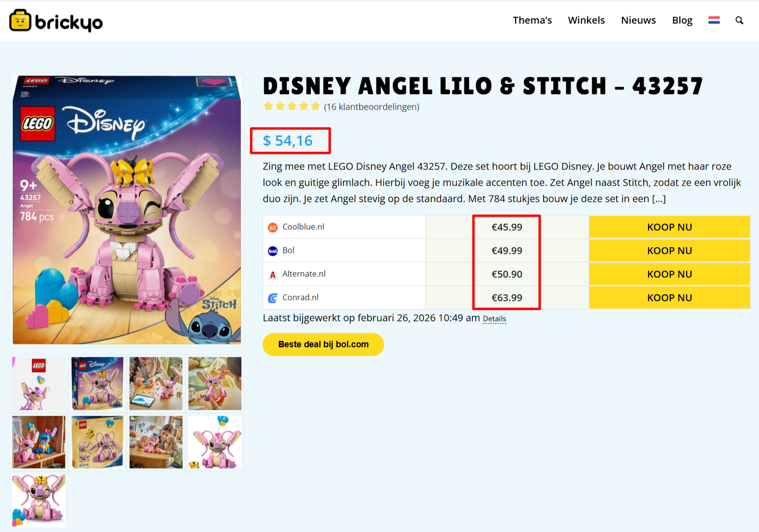This screenshot has width=759, height=532.
Task: Click the Beste deal bij bol.com button
Action: point(323,344)
